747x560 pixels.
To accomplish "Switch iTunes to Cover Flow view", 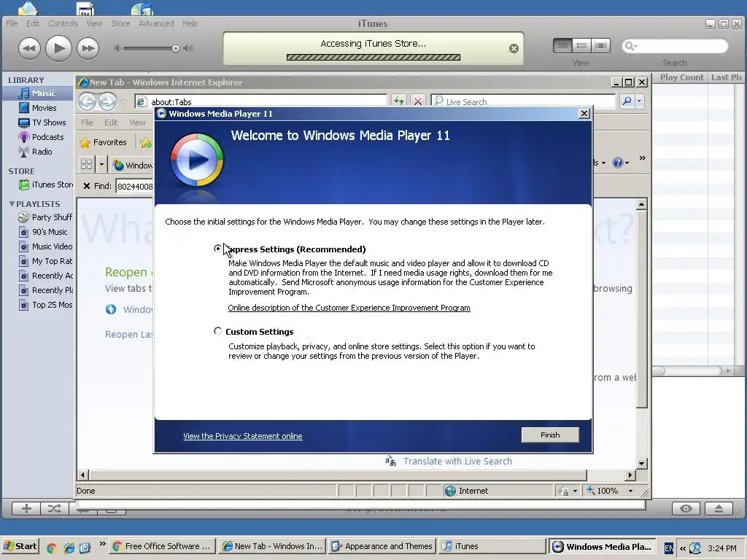I will [601, 46].
